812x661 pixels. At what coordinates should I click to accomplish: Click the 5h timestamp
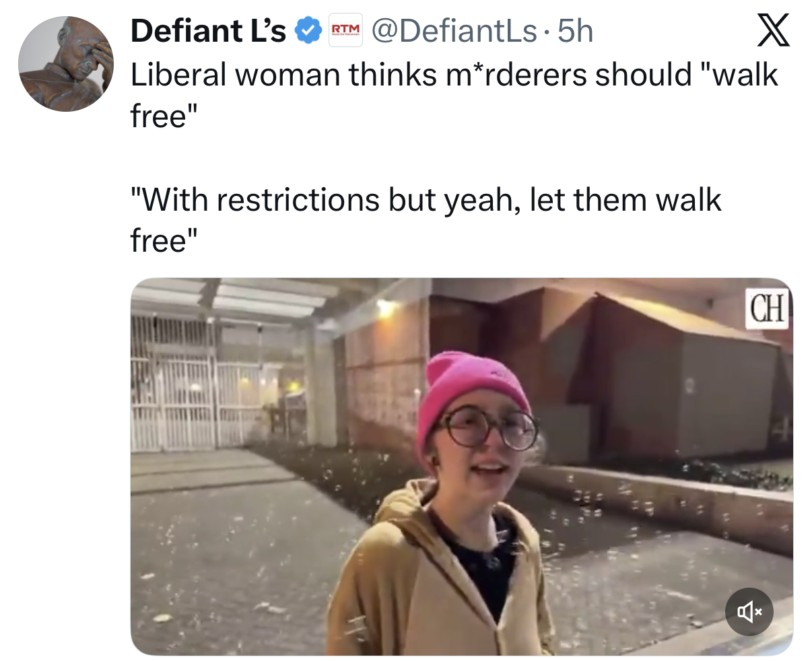pos(576,31)
